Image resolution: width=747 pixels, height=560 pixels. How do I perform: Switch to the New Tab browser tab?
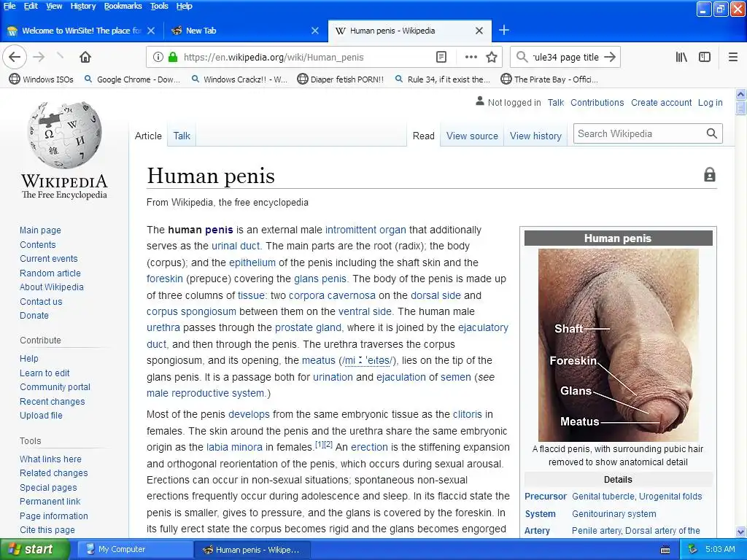pyautogui.click(x=245, y=31)
